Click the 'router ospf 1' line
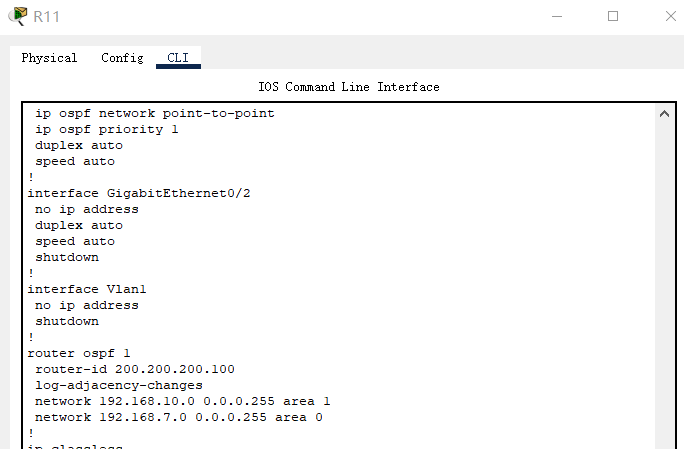This screenshot has width=684, height=449. click(x=79, y=353)
